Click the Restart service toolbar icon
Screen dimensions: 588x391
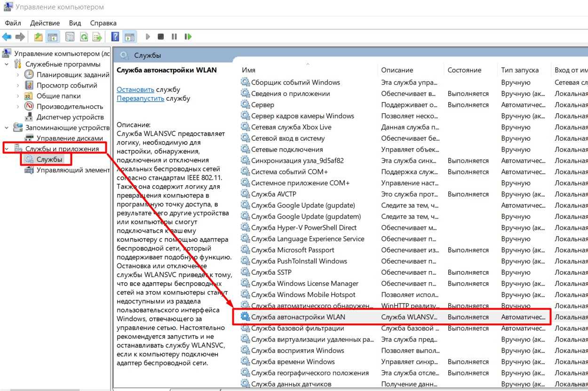[x=188, y=37]
